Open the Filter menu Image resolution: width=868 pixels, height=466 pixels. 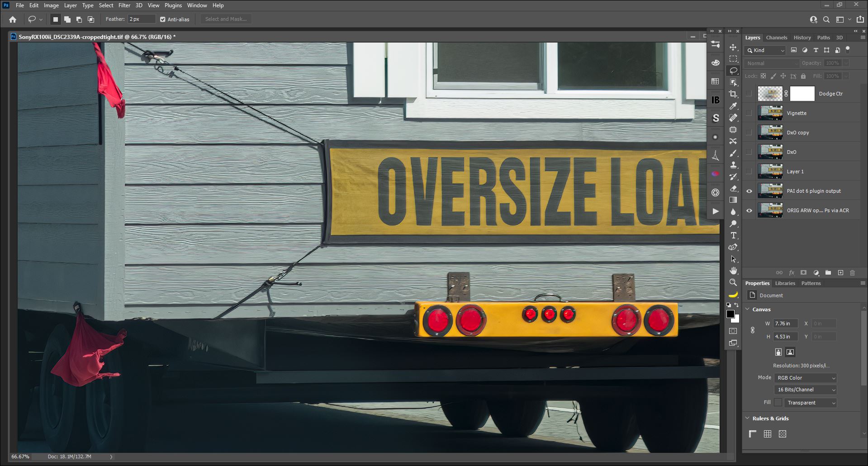124,5
